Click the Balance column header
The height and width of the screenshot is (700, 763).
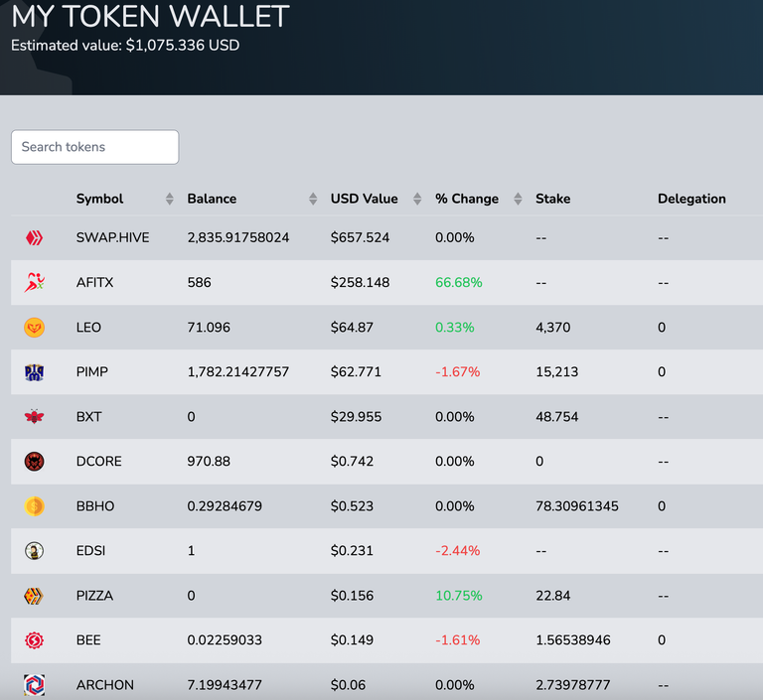pyautogui.click(x=212, y=199)
